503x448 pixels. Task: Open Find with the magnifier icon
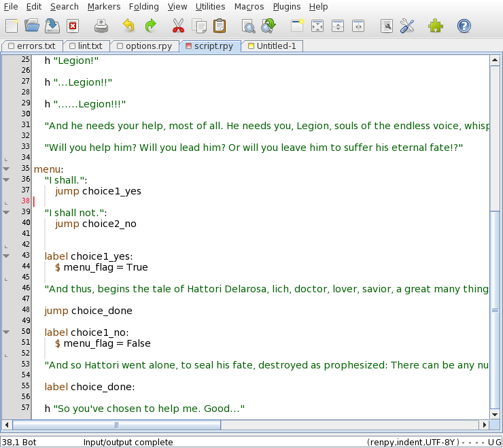(x=249, y=27)
